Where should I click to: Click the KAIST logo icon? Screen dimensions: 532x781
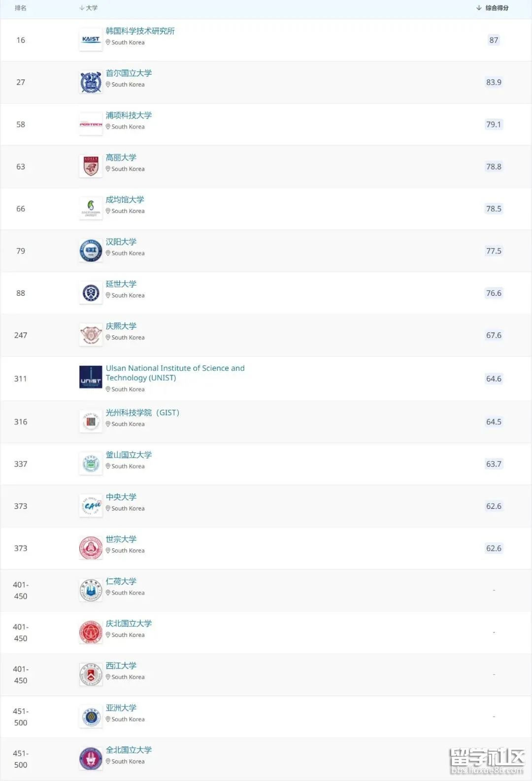[x=91, y=40]
